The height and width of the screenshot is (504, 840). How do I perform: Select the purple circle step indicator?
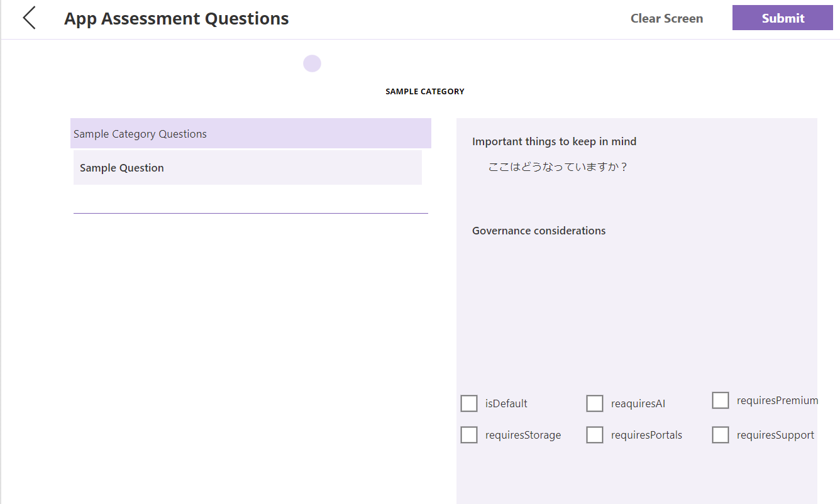point(312,63)
